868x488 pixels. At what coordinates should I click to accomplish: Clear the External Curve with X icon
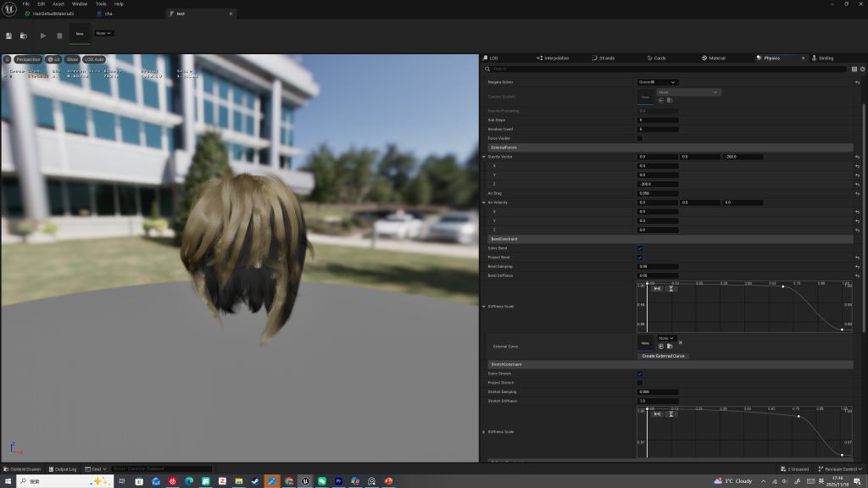pos(680,342)
